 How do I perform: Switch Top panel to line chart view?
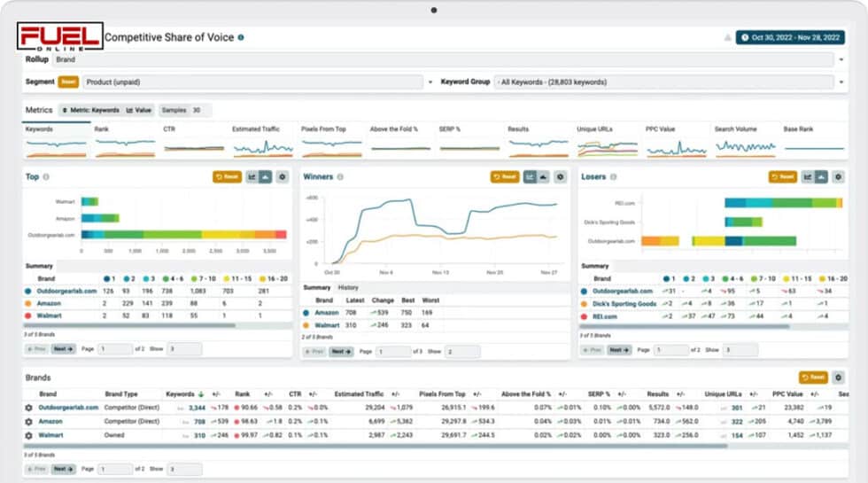point(252,177)
